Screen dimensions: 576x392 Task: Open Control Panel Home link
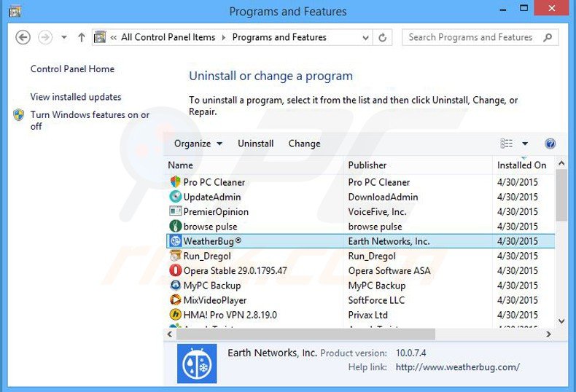[x=72, y=69]
